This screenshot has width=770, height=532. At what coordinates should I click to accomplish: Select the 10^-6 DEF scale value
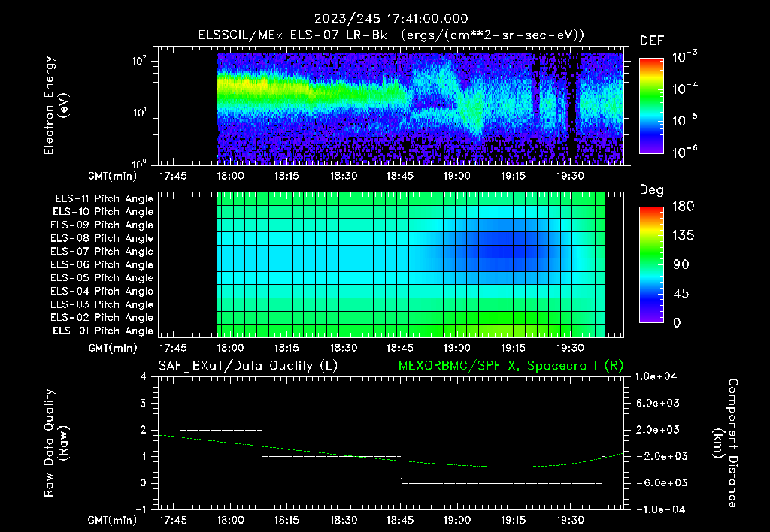coord(684,152)
